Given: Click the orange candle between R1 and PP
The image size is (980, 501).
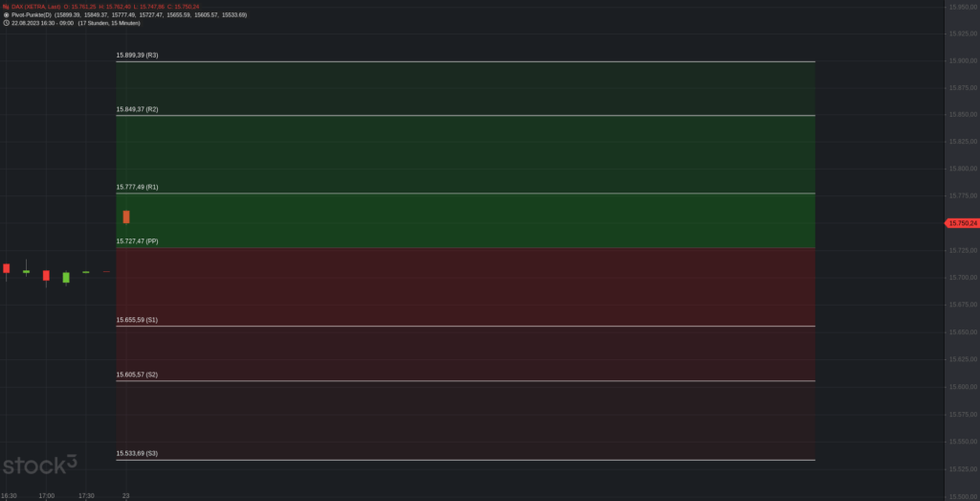Looking at the screenshot, I should (125, 216).
